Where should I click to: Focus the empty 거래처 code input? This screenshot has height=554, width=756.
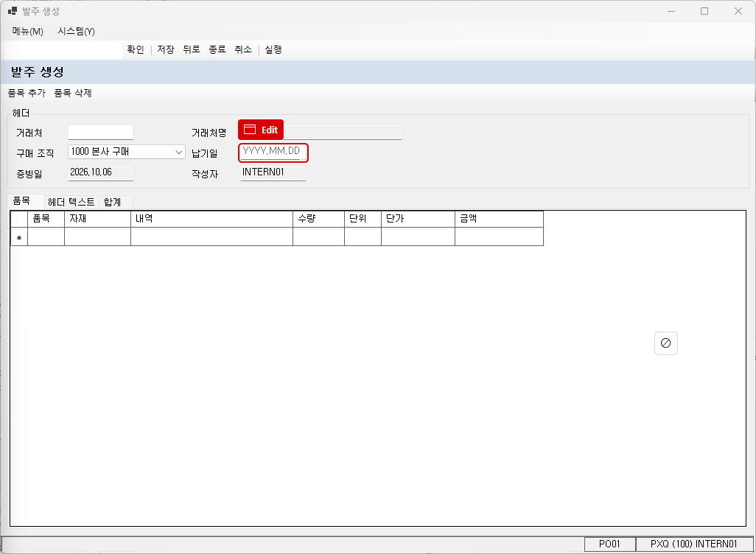pos(101,132)
